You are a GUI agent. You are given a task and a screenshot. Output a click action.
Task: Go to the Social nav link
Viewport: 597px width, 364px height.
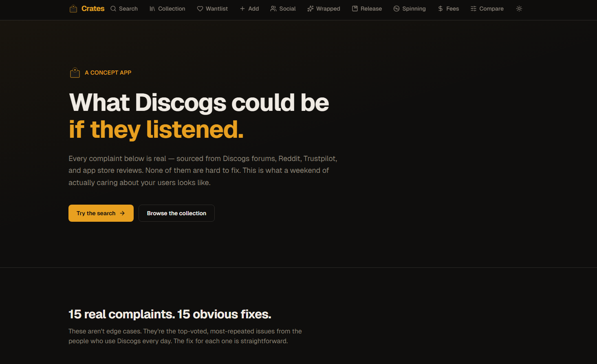[x=283, y=9]
